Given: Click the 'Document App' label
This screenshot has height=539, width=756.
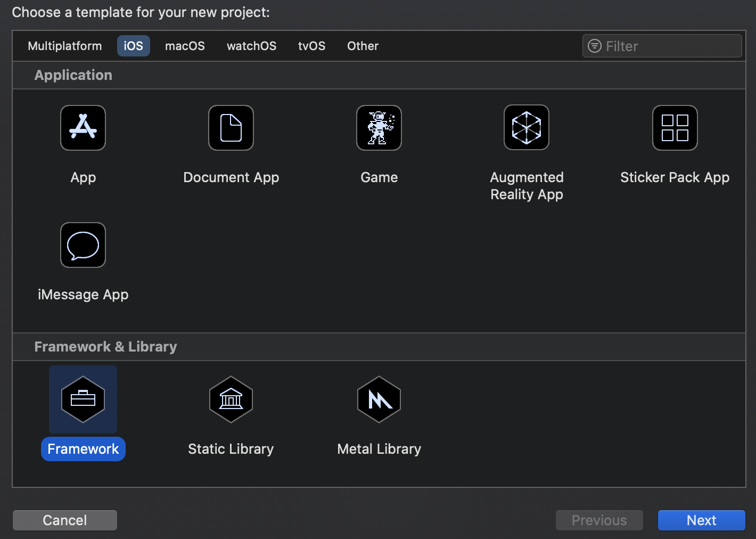Looking at the screenshot, I should coord(231,177).
